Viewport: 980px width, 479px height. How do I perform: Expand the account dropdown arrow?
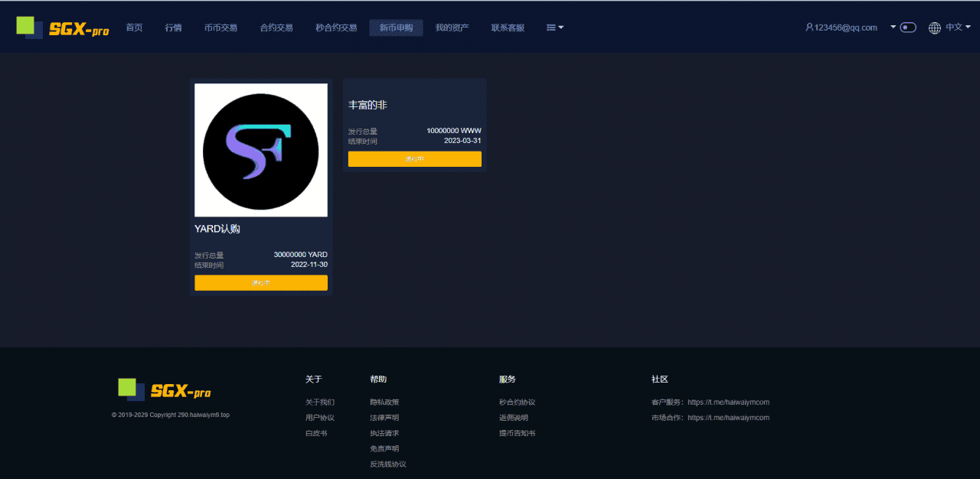[x=893, y=28]
